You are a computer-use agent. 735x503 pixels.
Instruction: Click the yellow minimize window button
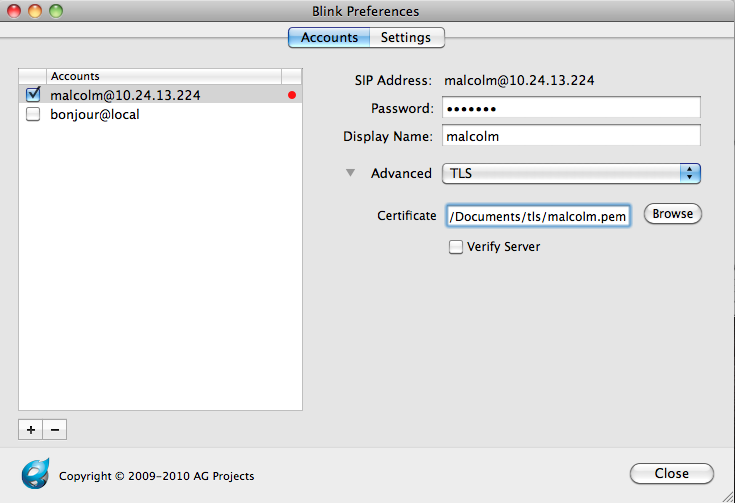(x=34, y=11)
